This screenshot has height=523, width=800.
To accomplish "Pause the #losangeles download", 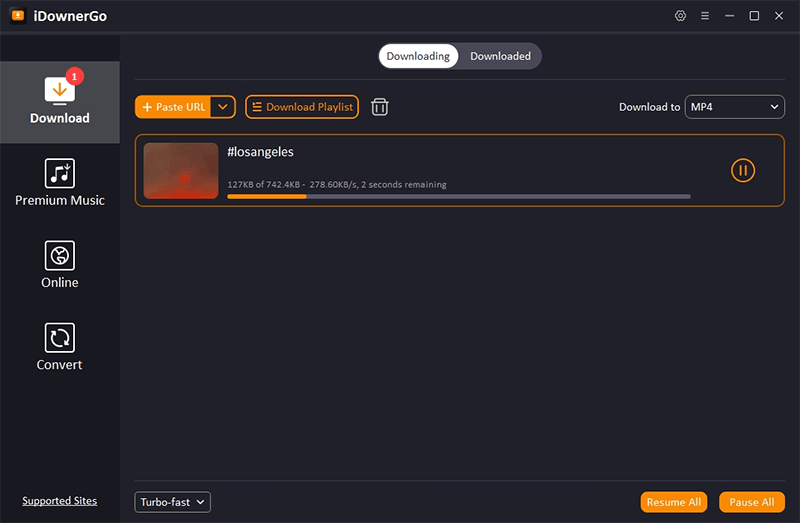I will [x=742, y=171].
